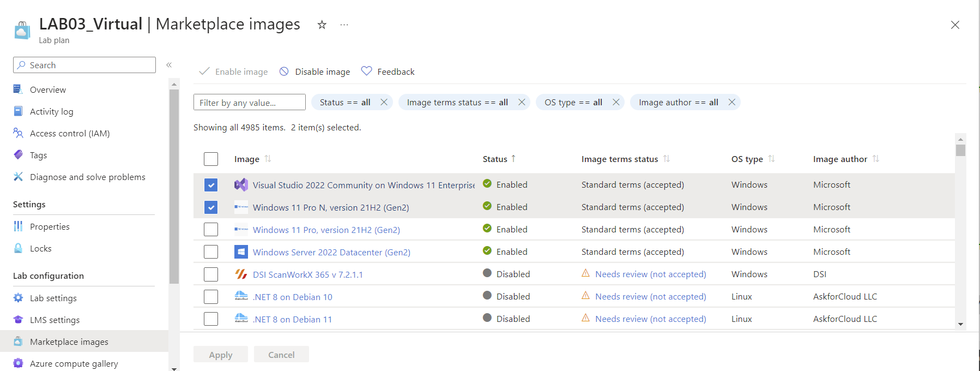Click the Filter by any value field

(250, 102)
